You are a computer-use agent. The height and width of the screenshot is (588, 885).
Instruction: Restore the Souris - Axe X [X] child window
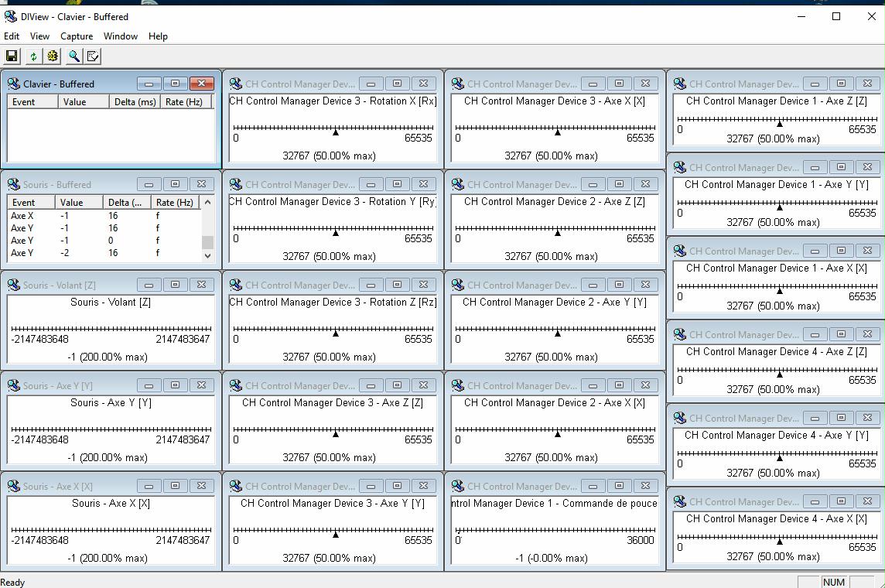pyautogui.click(x=175, y=486)
